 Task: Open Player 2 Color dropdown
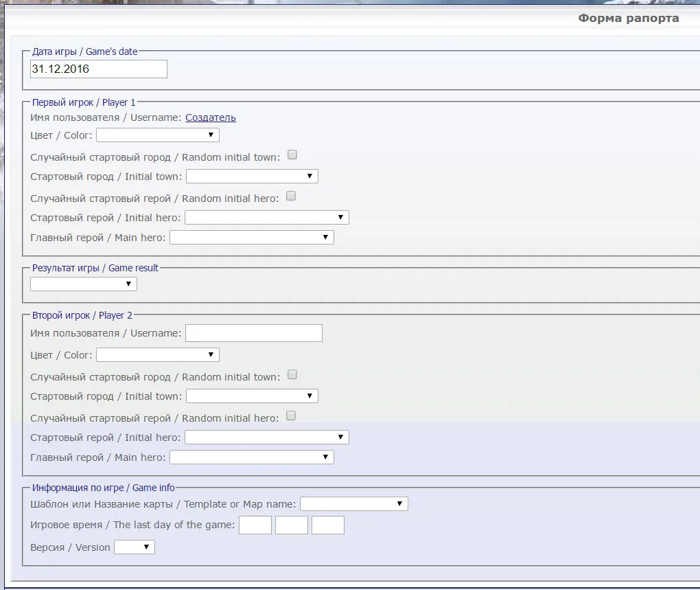pyautogui.click(x=158, y=354)
